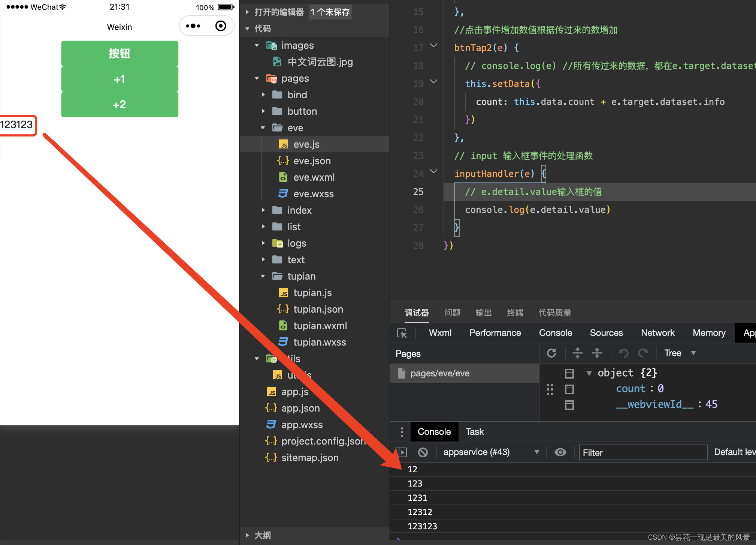This screenshot has width=756, height=545.
Task: Switch to the 终端 tab
Action: pyautogui.click(x=515, y=313)
